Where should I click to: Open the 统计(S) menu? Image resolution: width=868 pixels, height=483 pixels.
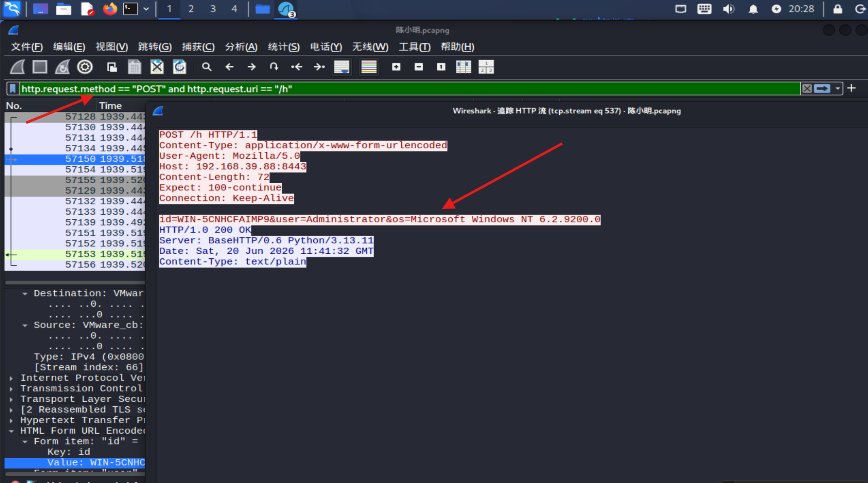(284, 47)
